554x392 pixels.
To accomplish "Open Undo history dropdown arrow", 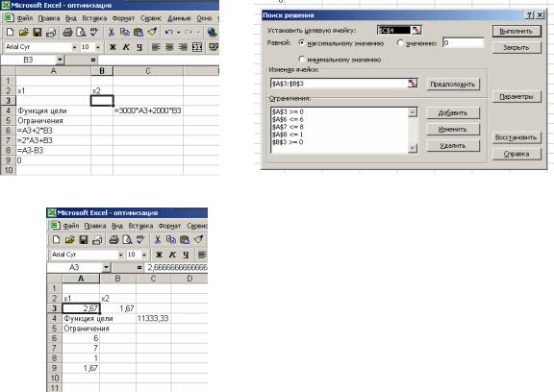I will coord(179,33).
